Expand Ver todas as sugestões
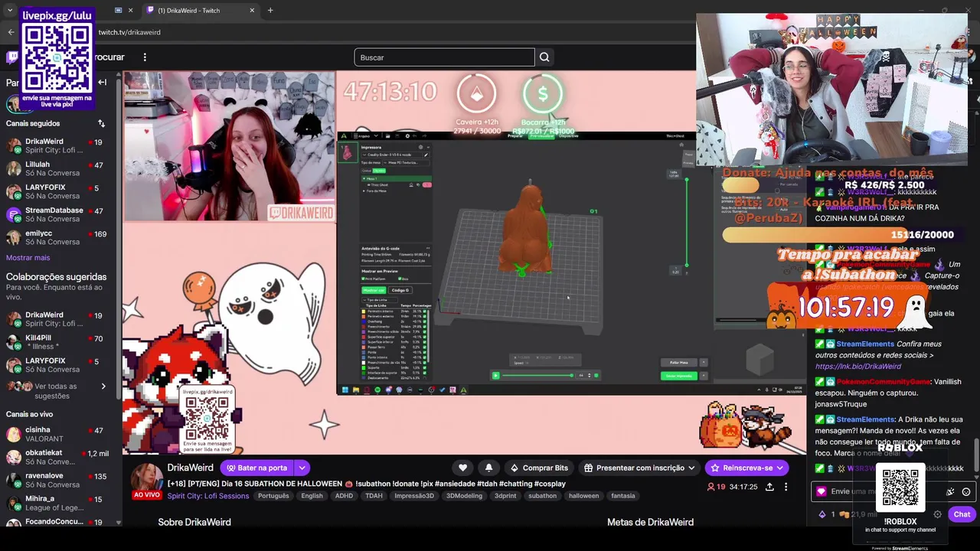The width and height of the screenshot is (980, 551). 55,391
